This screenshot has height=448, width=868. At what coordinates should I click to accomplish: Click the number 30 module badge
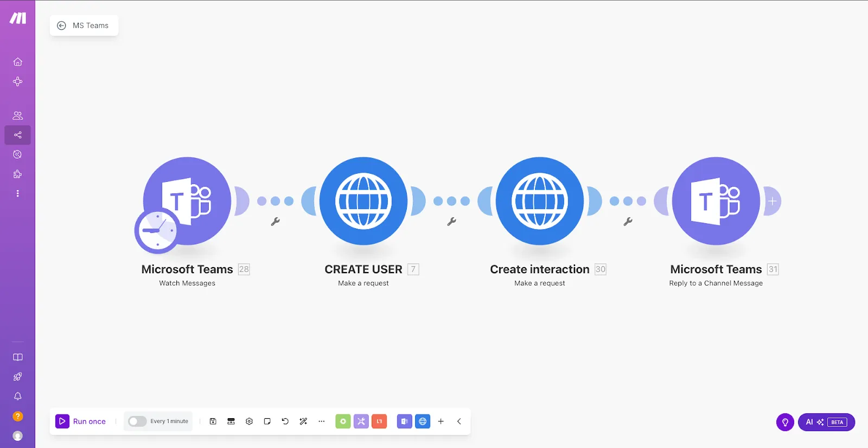tap(601, 269)
